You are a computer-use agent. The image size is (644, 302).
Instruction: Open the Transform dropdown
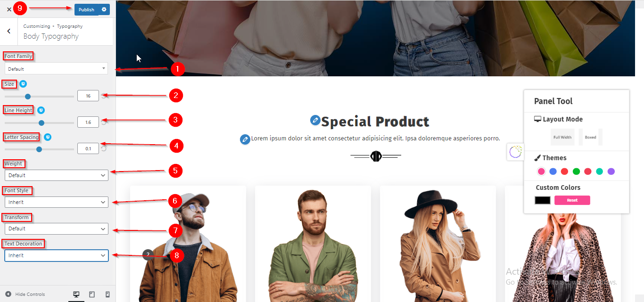(57, 229)
